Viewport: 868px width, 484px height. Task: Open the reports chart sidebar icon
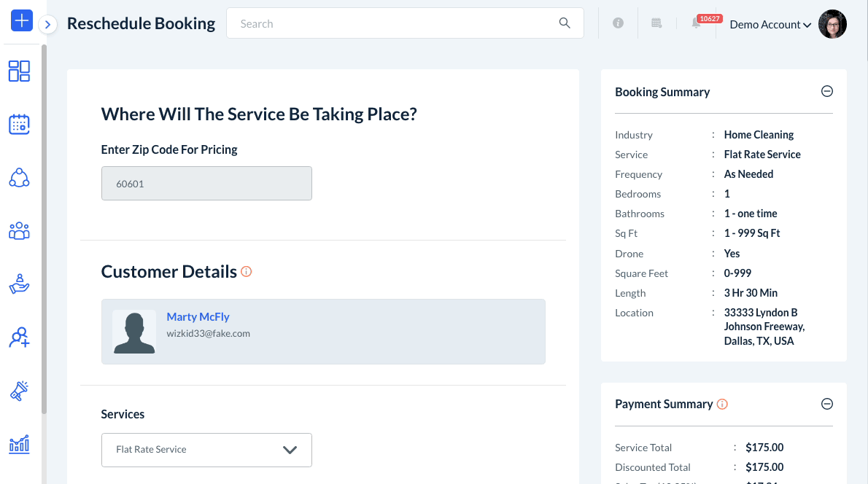(x=19, y=443)
